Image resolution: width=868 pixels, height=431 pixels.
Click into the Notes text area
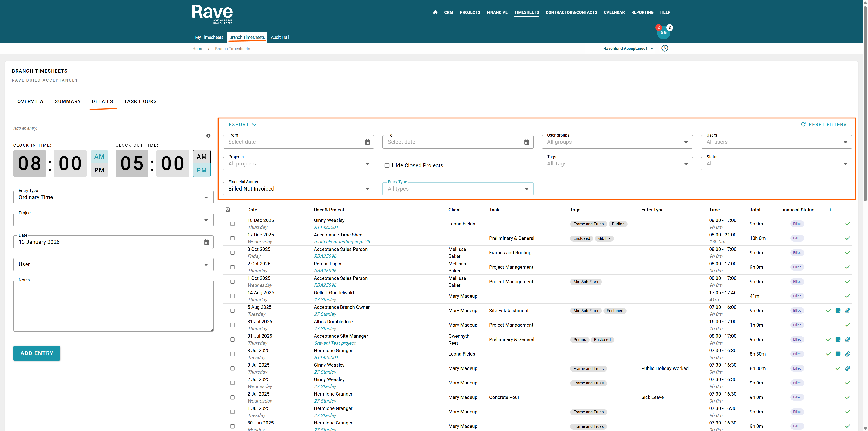click(x=113, y=306)
